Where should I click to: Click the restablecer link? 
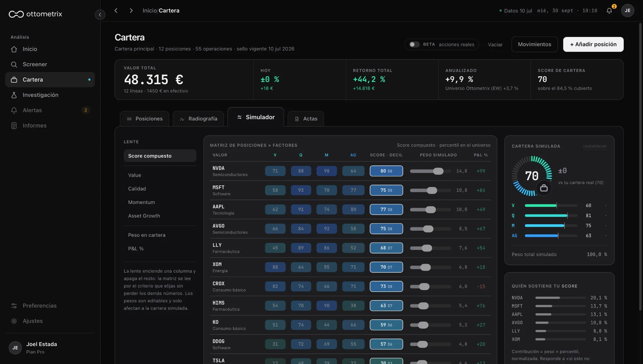pos(595,146)
